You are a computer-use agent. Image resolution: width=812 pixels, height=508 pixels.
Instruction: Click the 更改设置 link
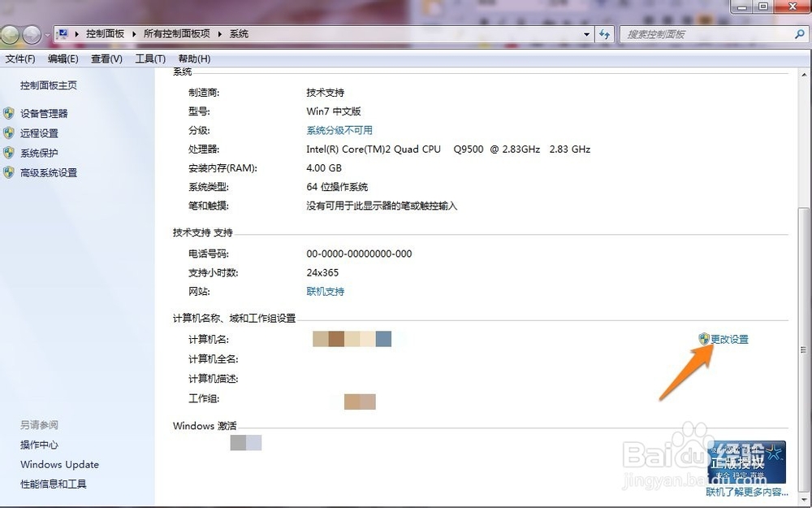tap(729, 339)
